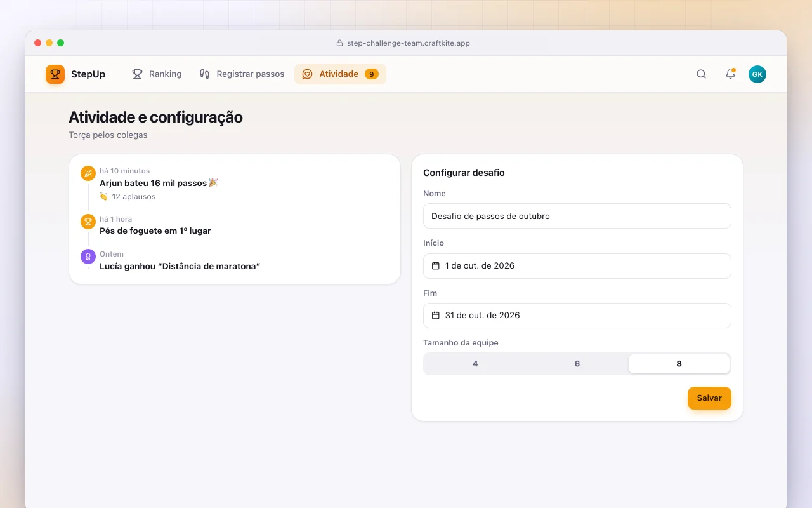
Task: Click the clapping hands applause icon
Action: pyautogui.click(x=104, y=197)
